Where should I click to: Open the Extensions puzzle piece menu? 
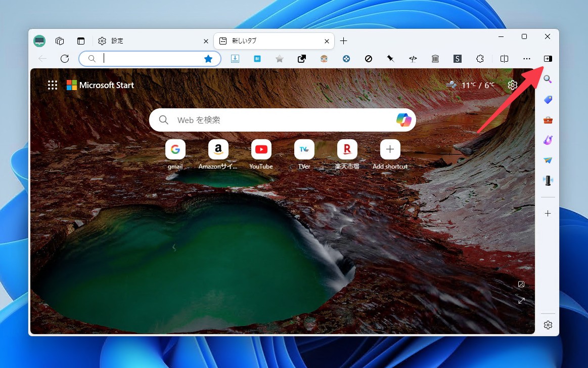coord(479,58)
